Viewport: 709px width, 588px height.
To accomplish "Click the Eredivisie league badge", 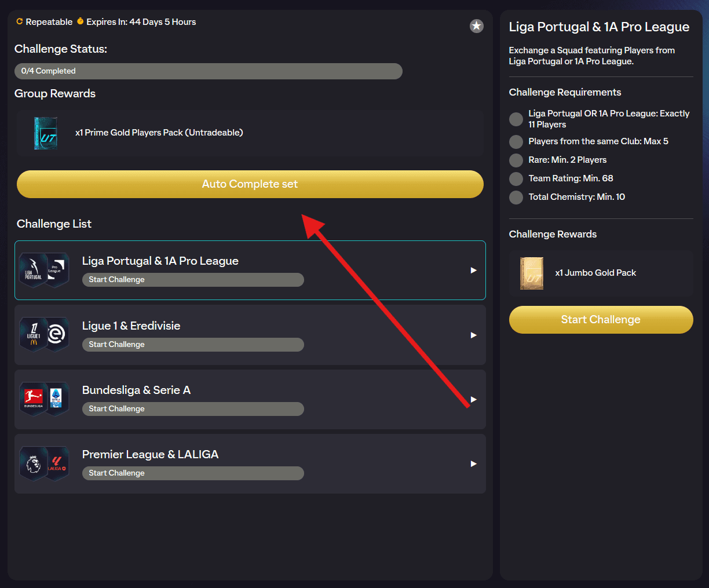I will point(56,335).
